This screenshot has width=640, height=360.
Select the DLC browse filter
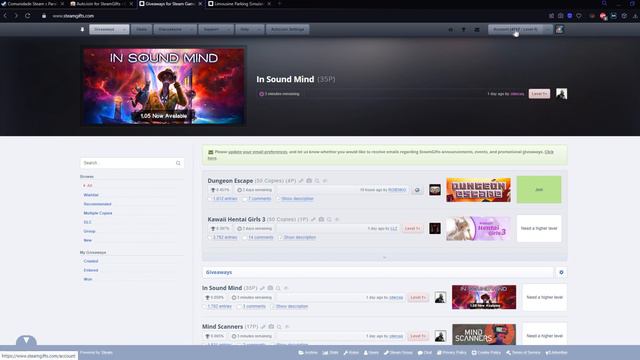tap(87, 222)
